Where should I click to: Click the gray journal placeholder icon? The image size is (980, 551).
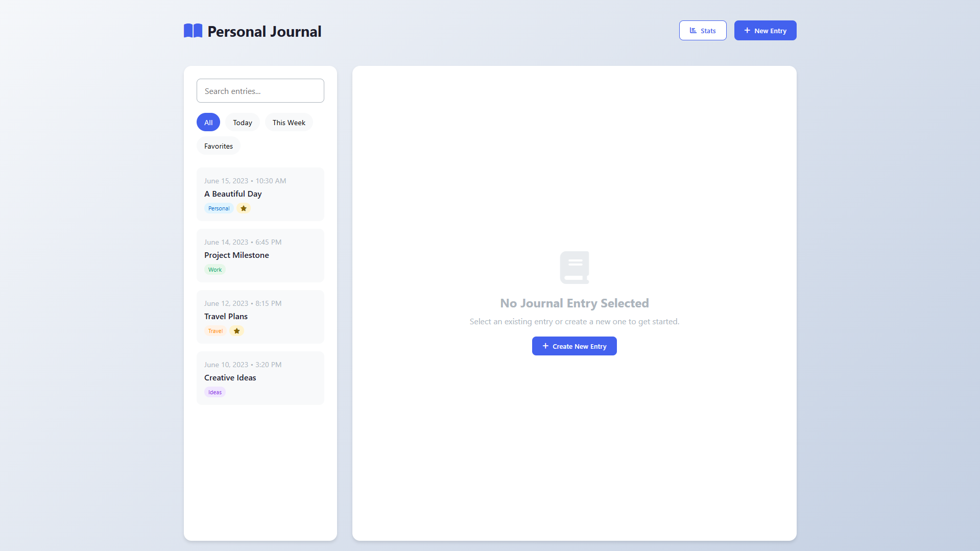click(x=574, y=267)
